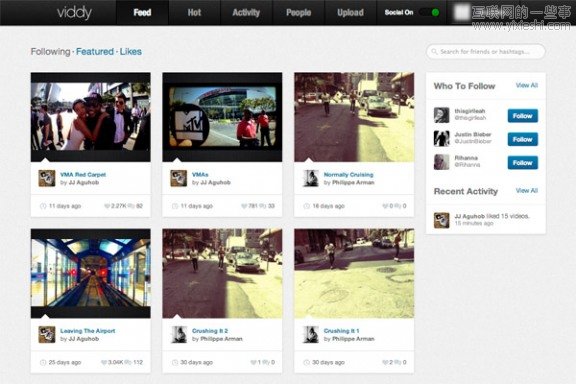Click the heart likes icon on VMAs card

[x=244, y=206]
